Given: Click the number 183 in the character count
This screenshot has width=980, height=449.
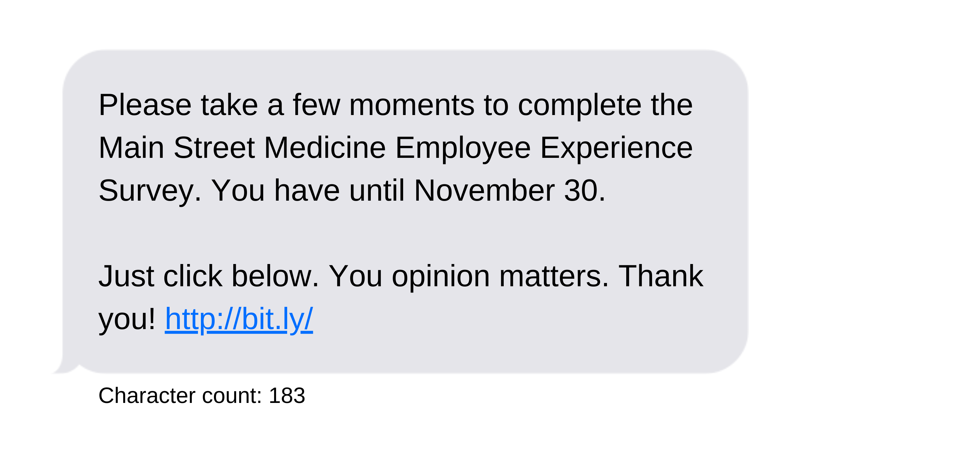Looking at the screenshot, I should 287,395.
